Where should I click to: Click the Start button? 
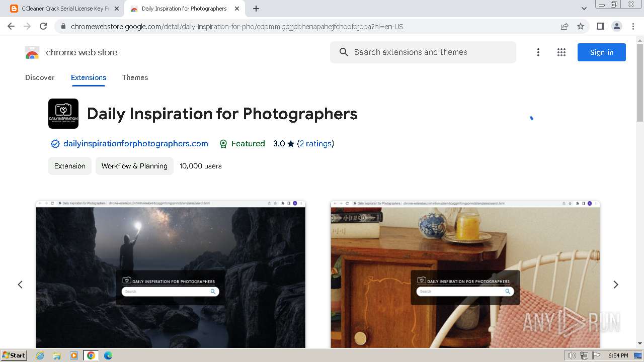click(14, 355)
